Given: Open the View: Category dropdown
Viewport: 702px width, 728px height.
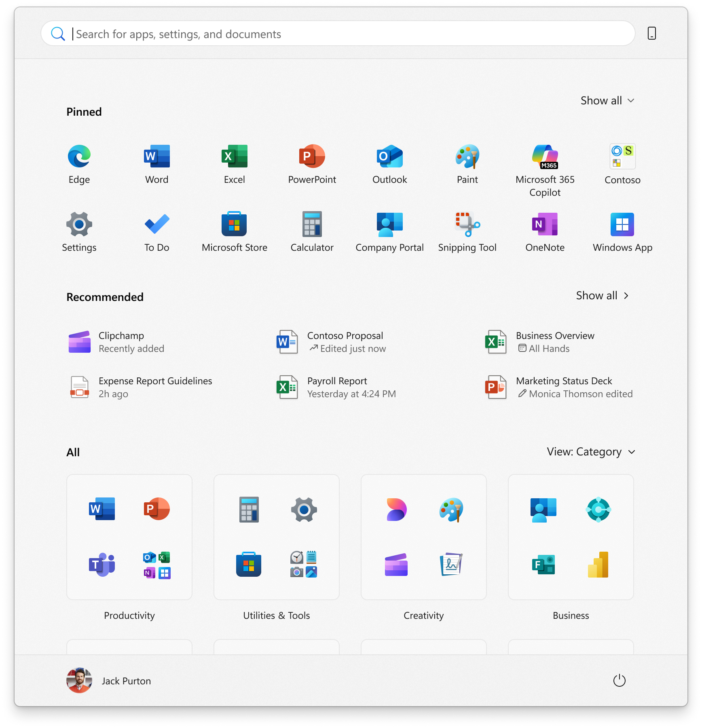Looking at the screenshot, I should click(591, 452).
